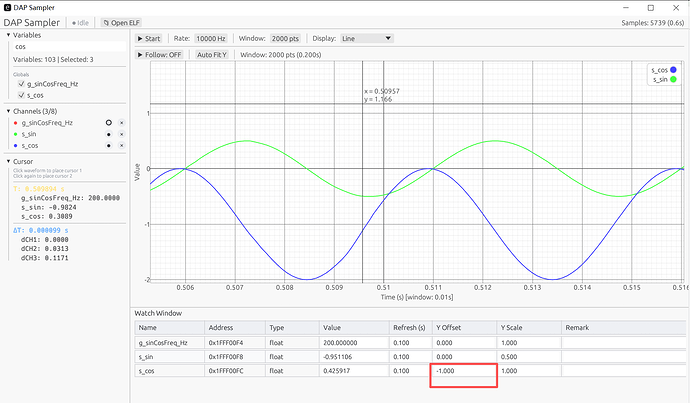Collapse the Cursor section

click(8, 161)
